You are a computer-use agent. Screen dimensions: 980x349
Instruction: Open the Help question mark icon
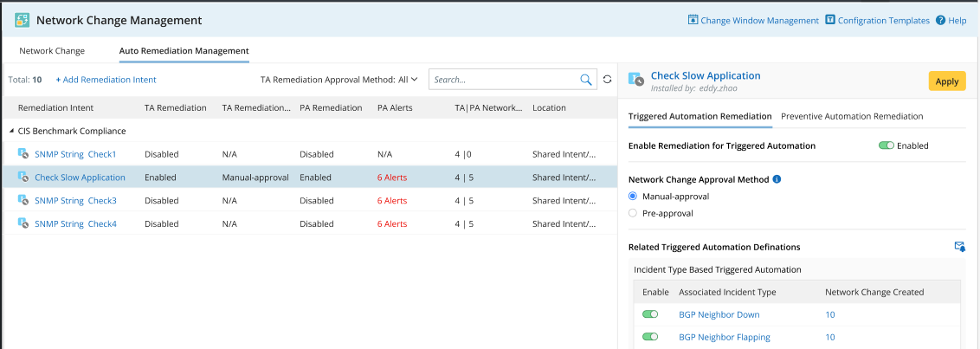pos(940,20)
